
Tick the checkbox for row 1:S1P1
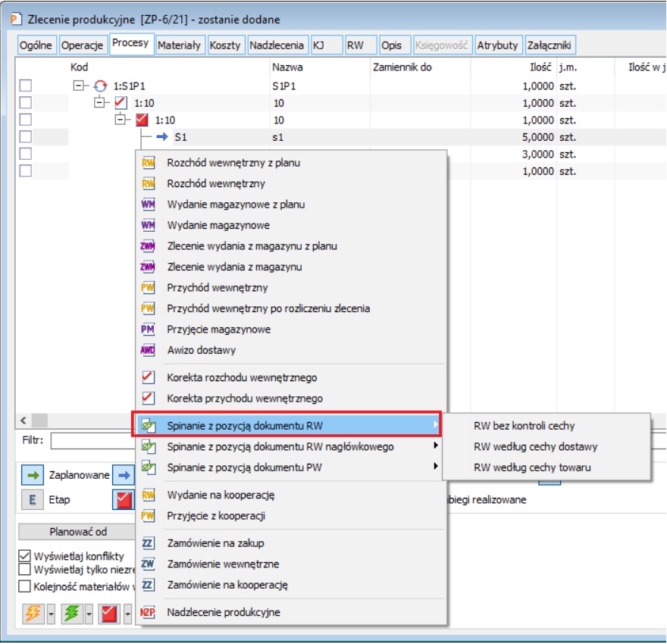[x=25, y=86]
